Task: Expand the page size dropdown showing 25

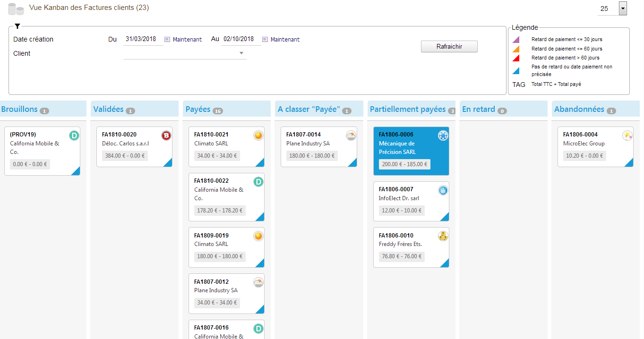Action: coord(622,8)
